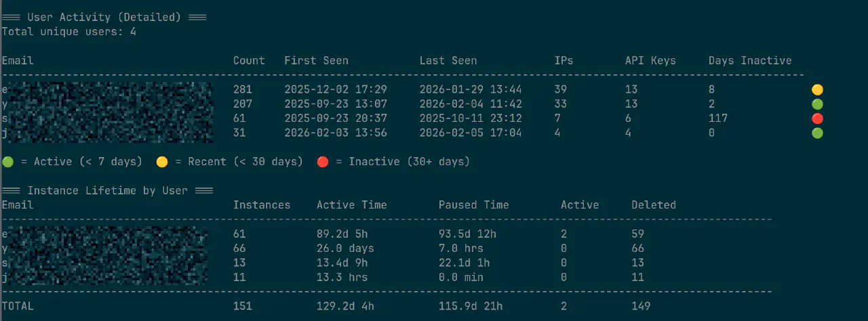Select the "Count" column header
The image size is (868, 321).
coord(249,61)
